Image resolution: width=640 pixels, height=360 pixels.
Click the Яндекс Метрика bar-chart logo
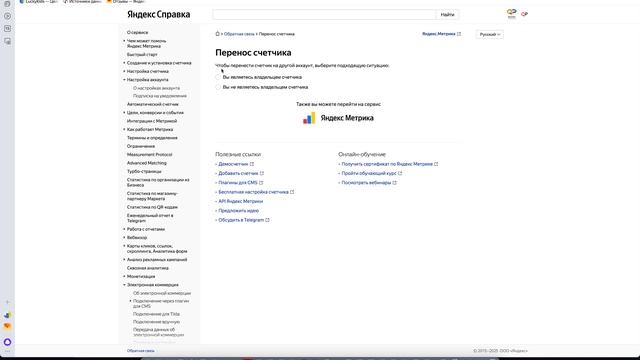tap(309, 118)
